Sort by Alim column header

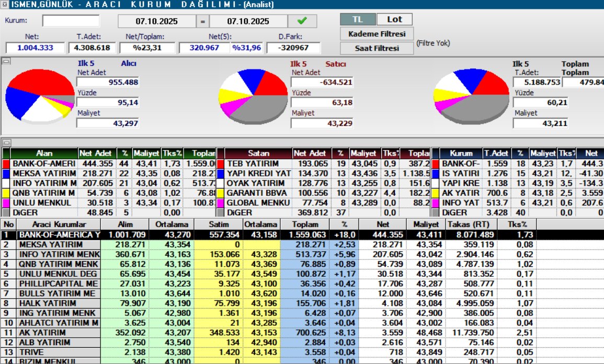click(125, 225)
